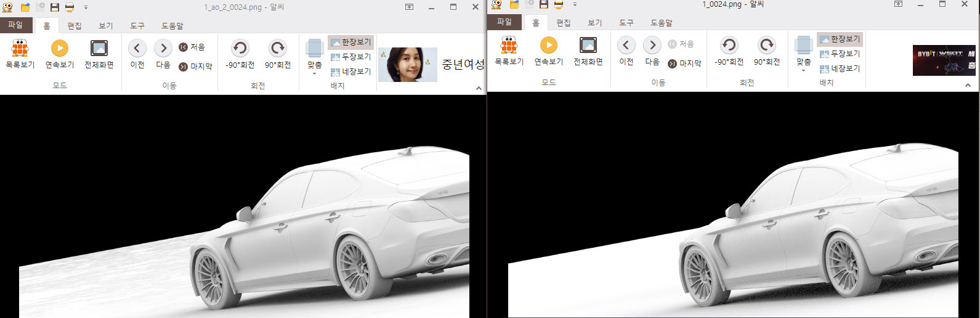Click printer icon in left title bar
Viewport: 980px width, 318px height.
[70, 7]
